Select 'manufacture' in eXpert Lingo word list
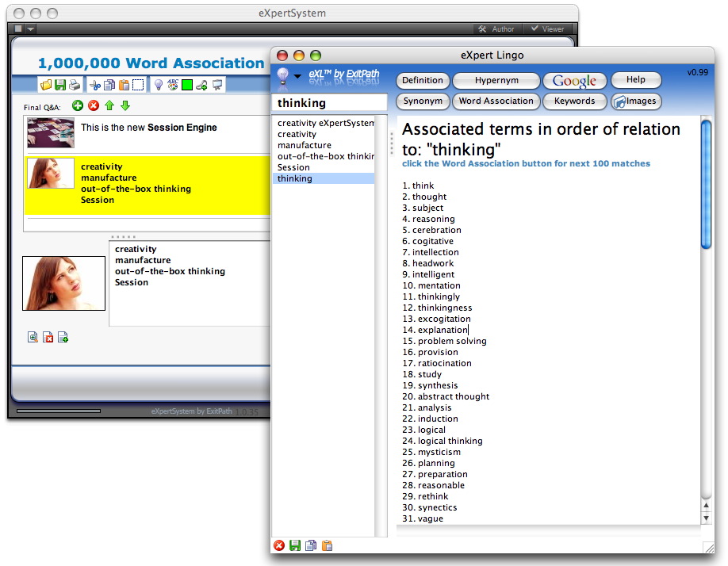The width and height of the screenshot is (728, 566). point(324,145)
